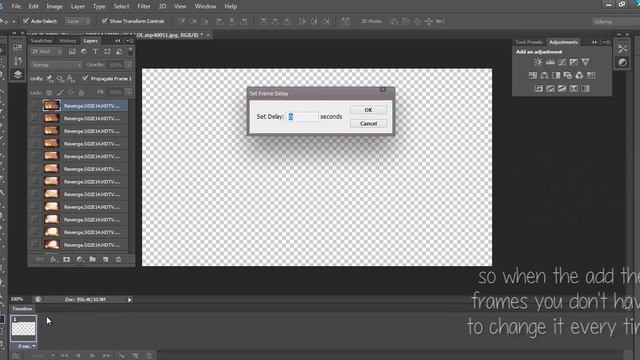640x360 pixels.
Task: Add a Color Balance adjustment
Action: pos(544,76)
